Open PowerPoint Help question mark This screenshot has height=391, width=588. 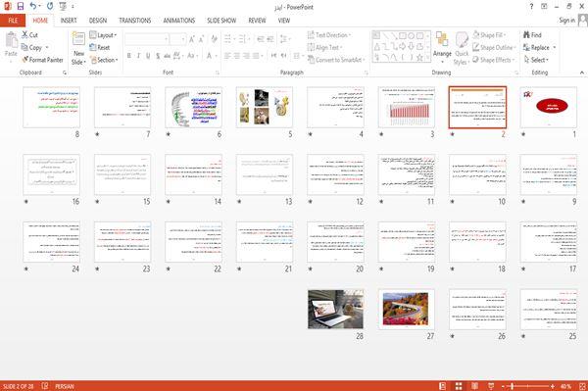point(531,7)
